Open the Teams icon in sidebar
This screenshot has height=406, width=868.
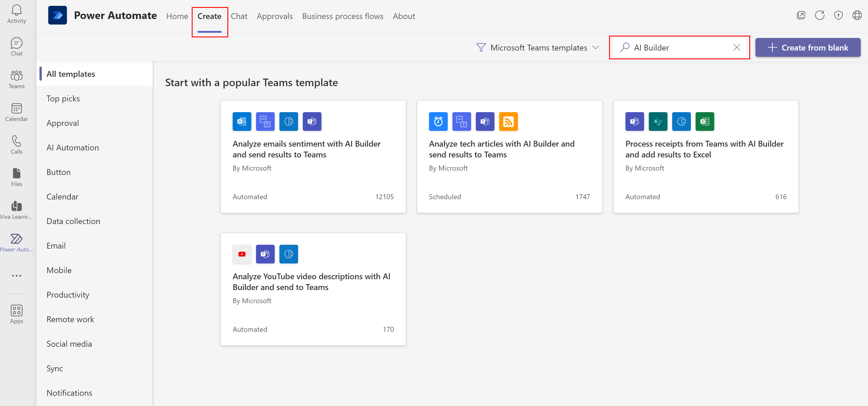click(x=17, y=80)
